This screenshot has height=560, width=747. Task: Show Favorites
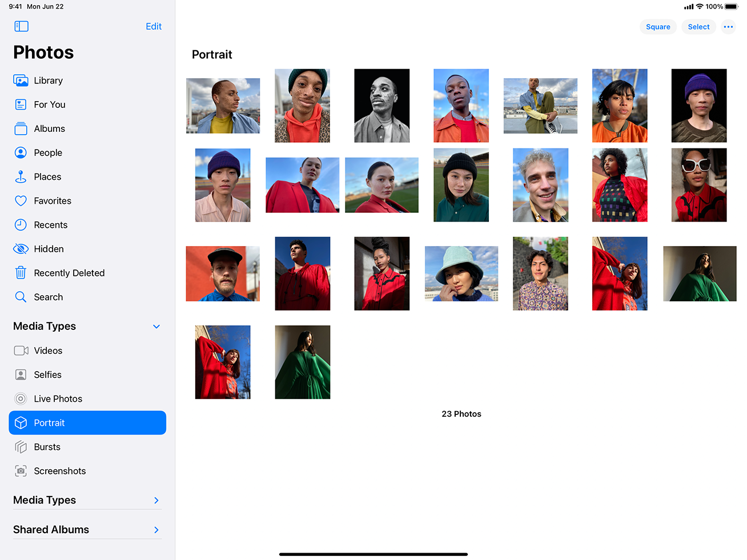tap(87, 201)
